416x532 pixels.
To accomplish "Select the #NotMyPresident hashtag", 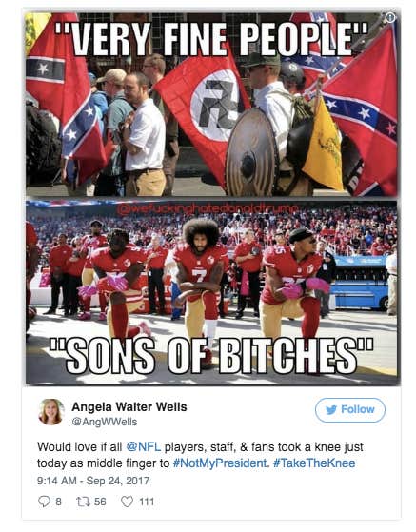I will coord(220,463).
